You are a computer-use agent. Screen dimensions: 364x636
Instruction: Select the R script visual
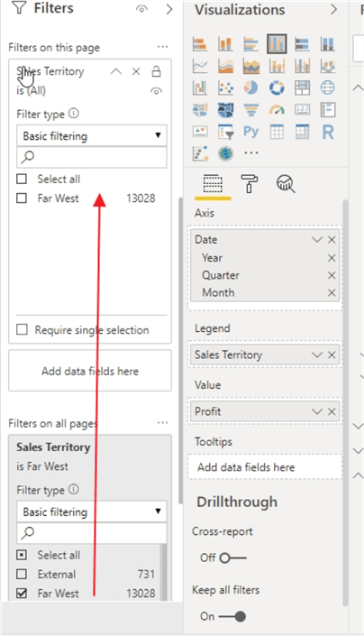[328, 132]
